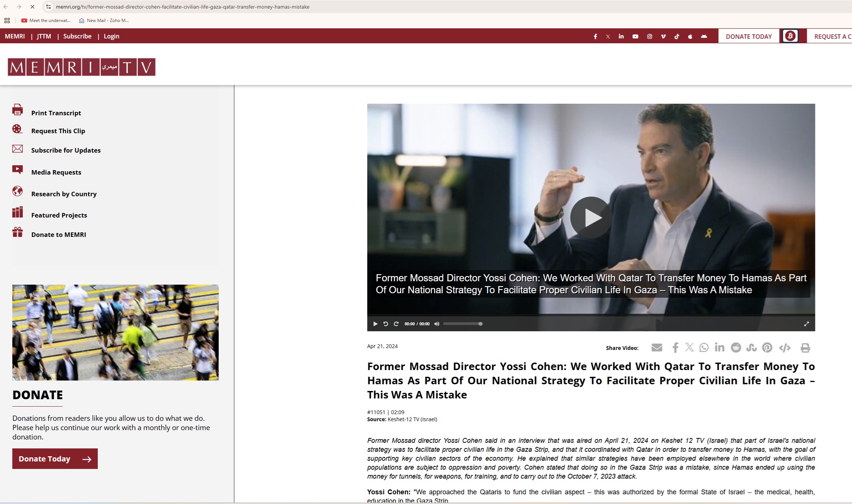Open the JTTM link in the top bar

[x=44, y=36]
